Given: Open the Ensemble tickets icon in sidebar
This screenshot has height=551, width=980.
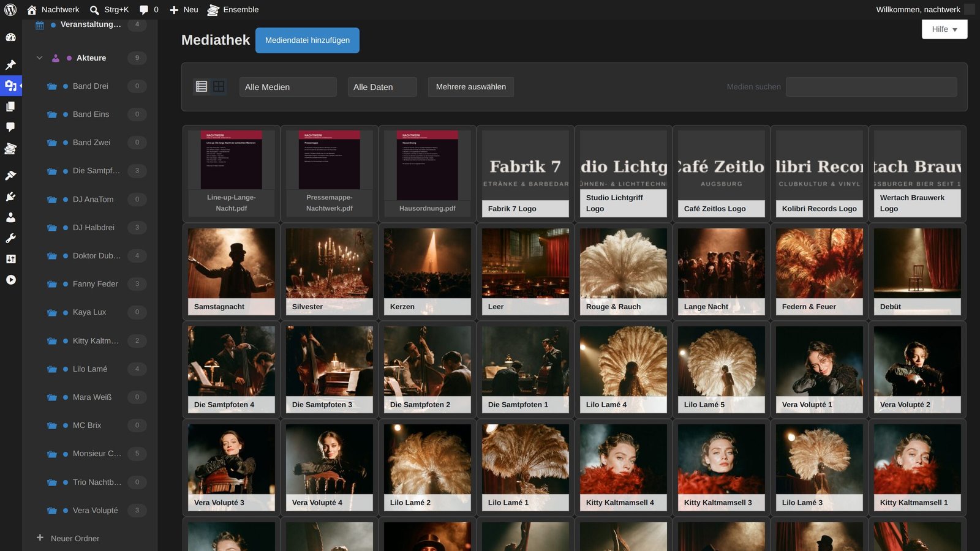Looking at the screenshot, I should [10, 148].
